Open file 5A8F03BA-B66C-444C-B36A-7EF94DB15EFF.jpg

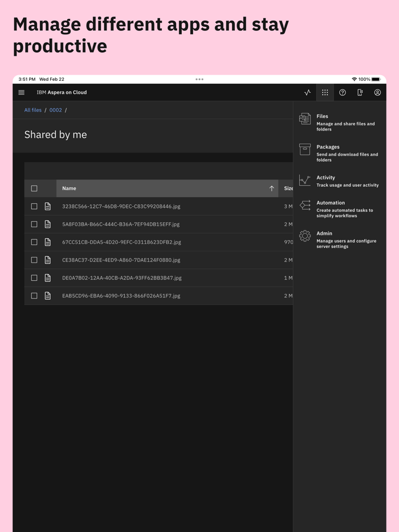121,224
